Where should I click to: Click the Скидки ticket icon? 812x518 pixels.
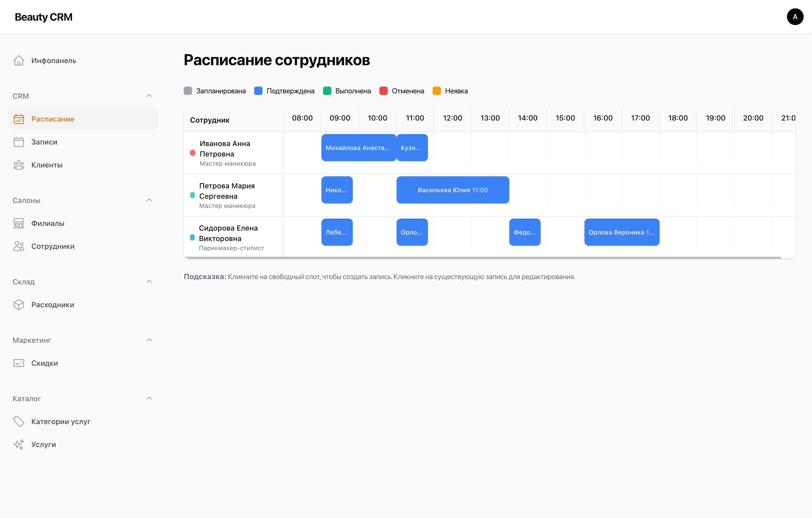(19, 363)
